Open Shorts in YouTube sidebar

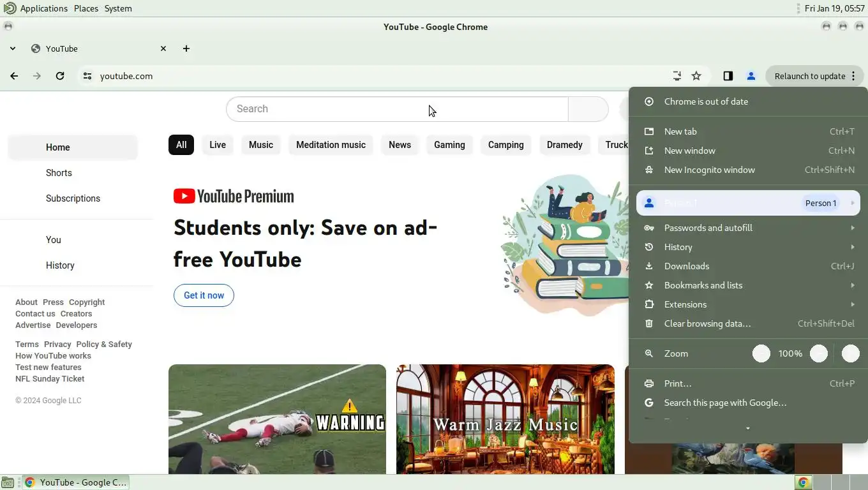(73, 173)
